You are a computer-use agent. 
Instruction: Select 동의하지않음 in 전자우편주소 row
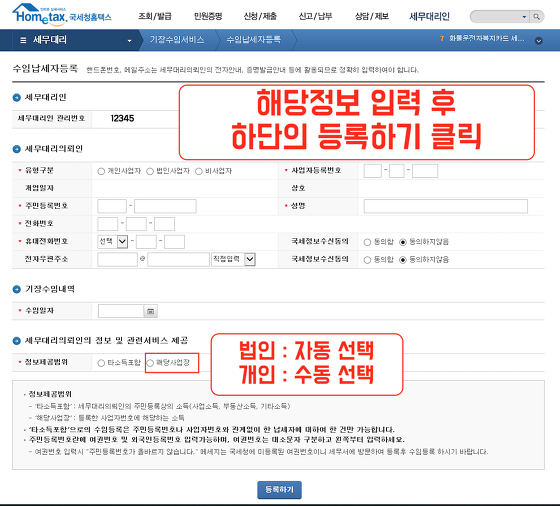click(403, 260)
